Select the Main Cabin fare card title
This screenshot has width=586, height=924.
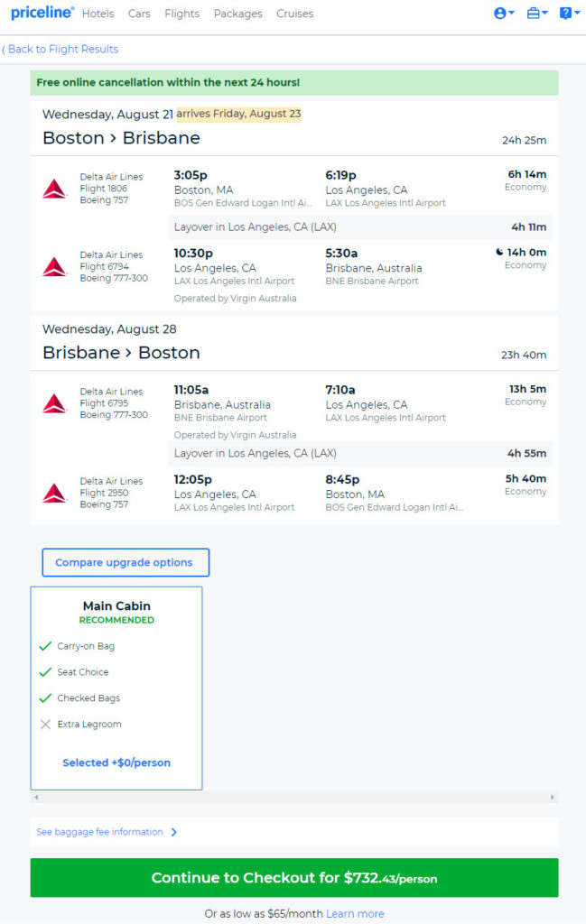coord(116,605)
